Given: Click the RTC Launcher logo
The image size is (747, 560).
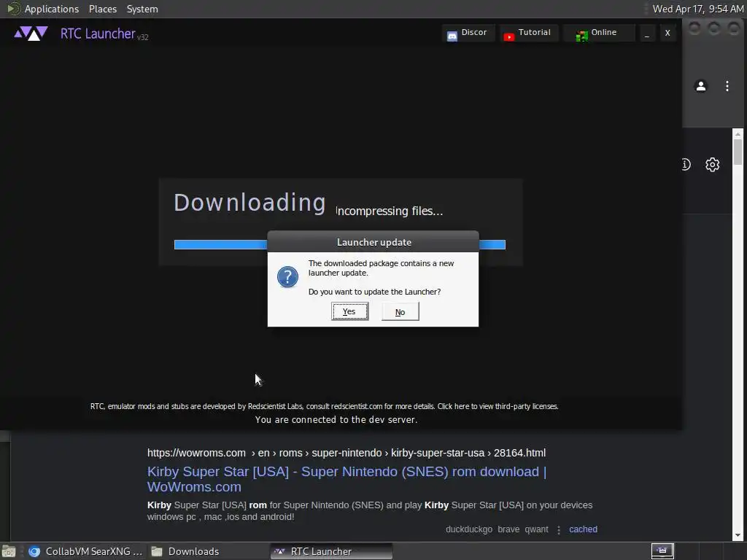Looking at the screenshot, I should pyautogui.click(x=31, y=34).
